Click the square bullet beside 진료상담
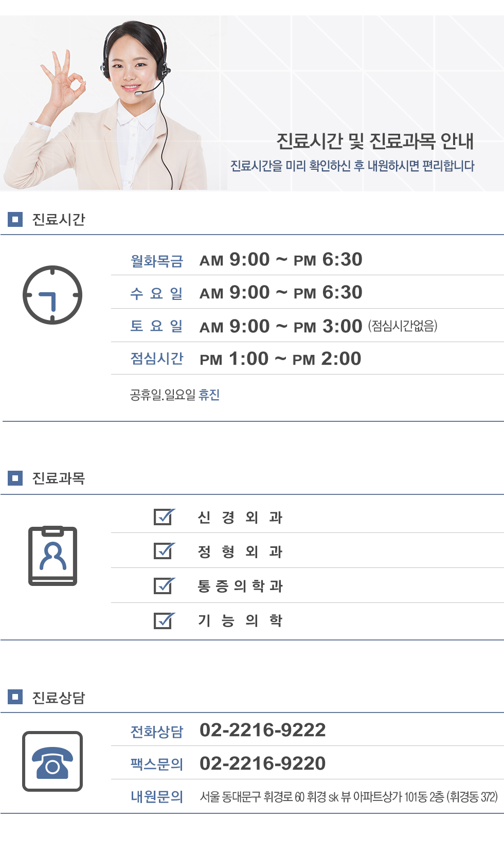504x855 pixels. pyautogui.click(x=15, y=697)
